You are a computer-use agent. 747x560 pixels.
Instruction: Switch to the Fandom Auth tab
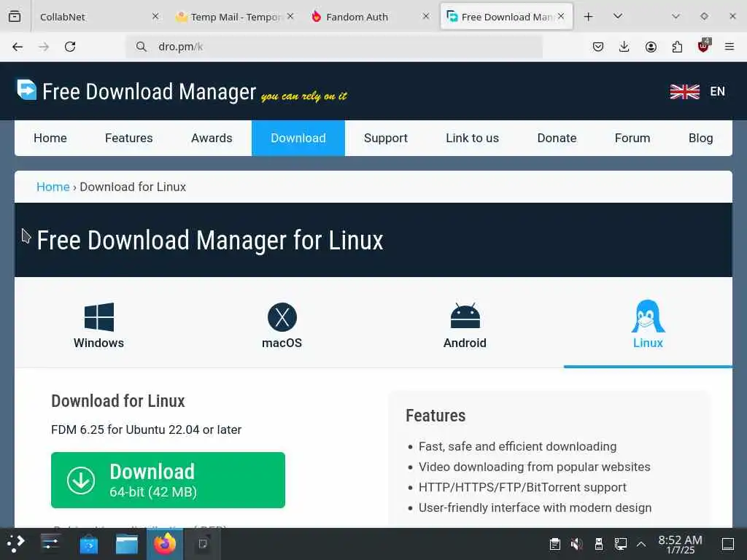(370, 17)
